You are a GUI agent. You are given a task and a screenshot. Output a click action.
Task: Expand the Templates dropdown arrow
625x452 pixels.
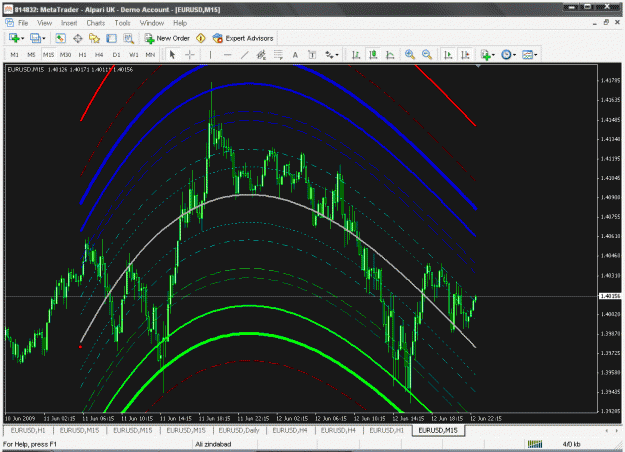click(x=536, y=55)
